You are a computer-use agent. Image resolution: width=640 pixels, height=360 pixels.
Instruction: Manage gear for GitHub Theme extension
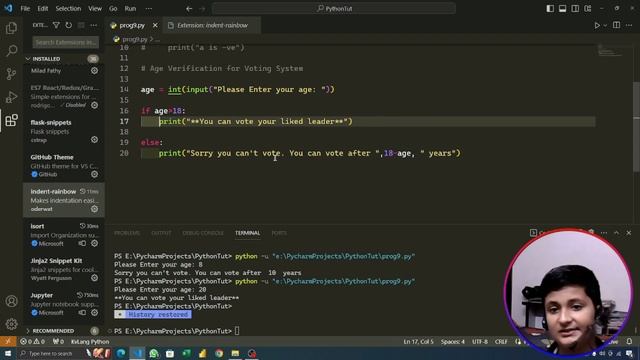pos(94,174)
